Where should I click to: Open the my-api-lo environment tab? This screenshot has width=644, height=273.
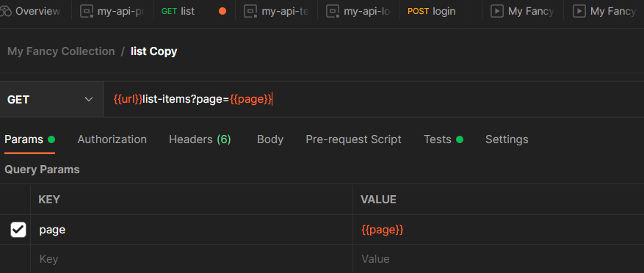358,12
